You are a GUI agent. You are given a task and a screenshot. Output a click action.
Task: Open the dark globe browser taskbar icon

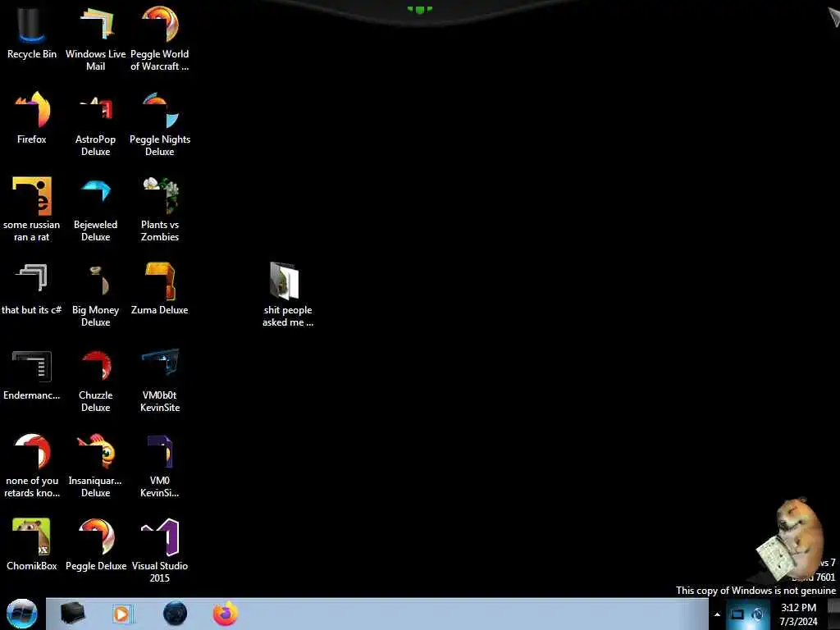click(176, 614)
